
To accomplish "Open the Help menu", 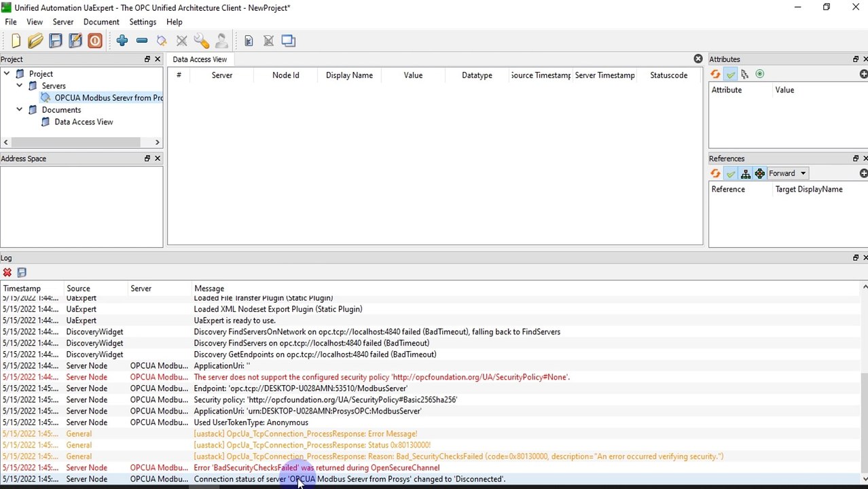I will [x=174, y=22].
